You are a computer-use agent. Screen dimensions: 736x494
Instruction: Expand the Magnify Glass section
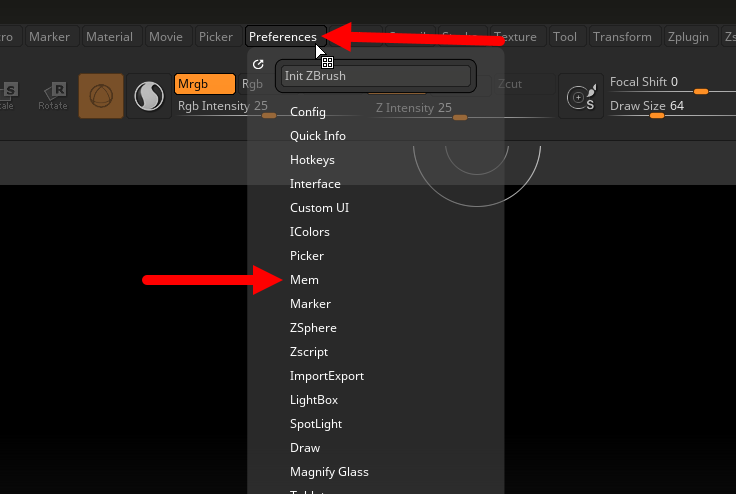[x=329, y=471]
